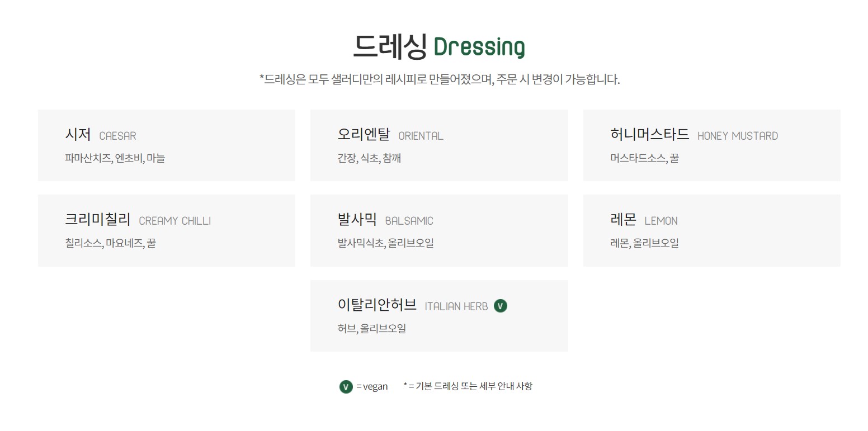Click the ORIENTAL English label
Image resolution: width=868 pixels, height=431 pixels.
421,136
